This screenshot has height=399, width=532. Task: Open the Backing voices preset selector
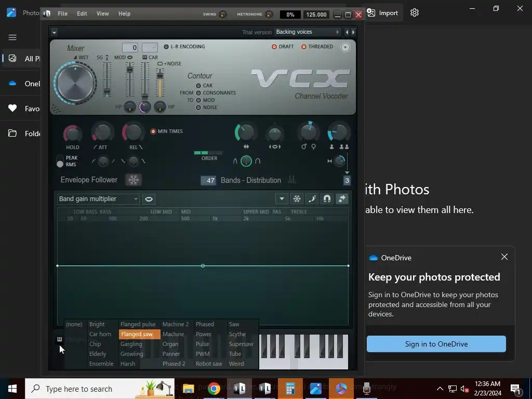307,32
